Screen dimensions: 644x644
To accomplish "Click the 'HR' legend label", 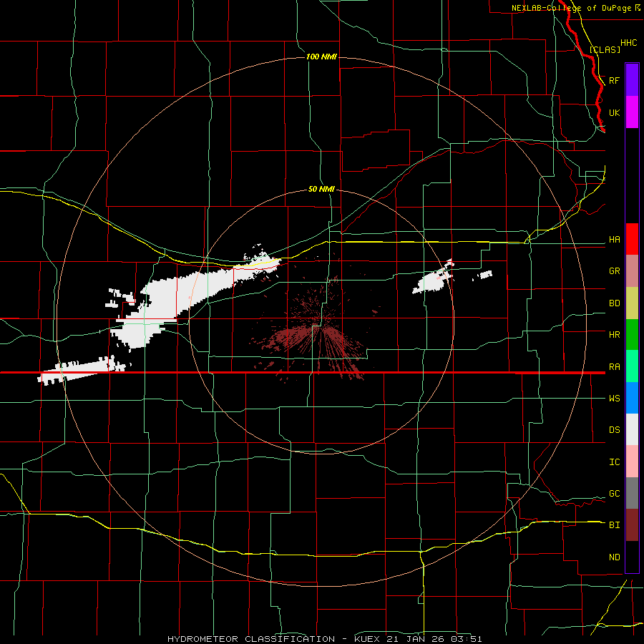I will click(614, 335).
